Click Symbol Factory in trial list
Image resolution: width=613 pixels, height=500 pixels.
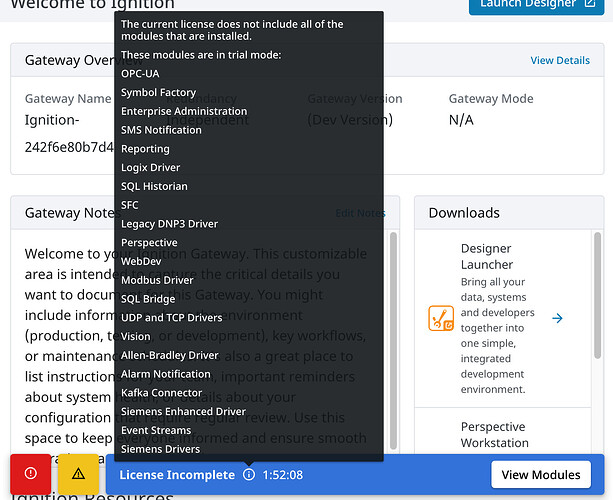159,93
